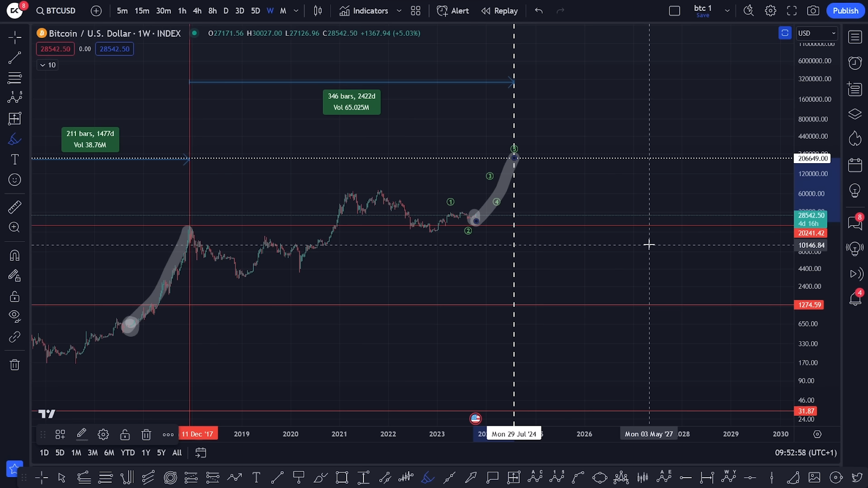
Task: Toggle lock all drawing tools
Action: tap(15, 297)
